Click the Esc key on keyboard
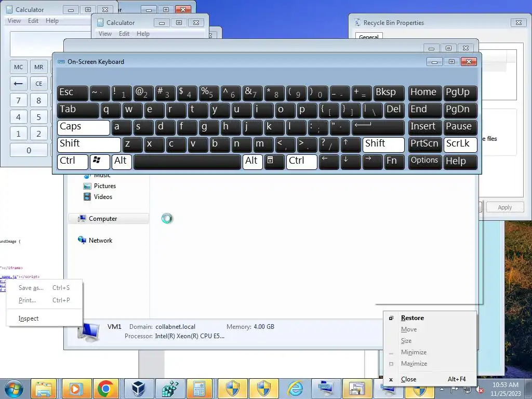The width and height of the screenshot is (532, 399). coord(73,94)
